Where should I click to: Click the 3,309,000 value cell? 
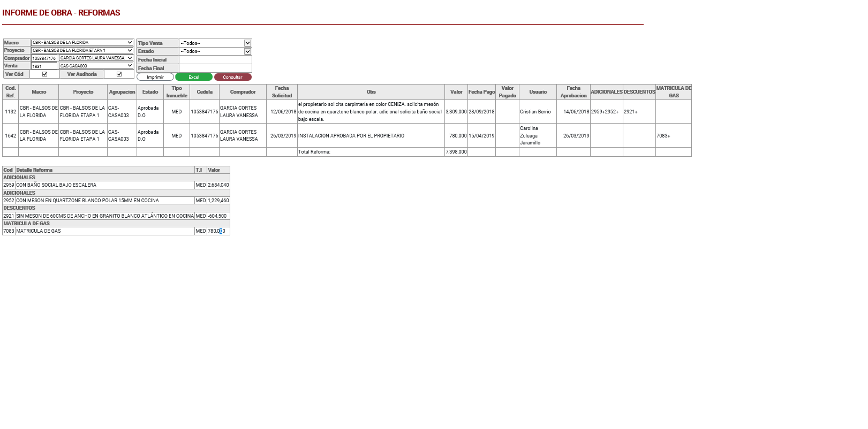click(456, 112)
